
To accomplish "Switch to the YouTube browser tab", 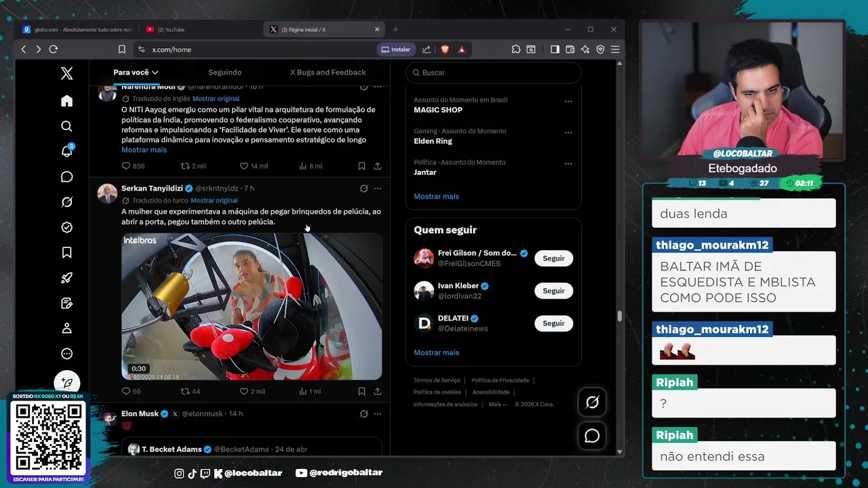I will pos(201,30).
